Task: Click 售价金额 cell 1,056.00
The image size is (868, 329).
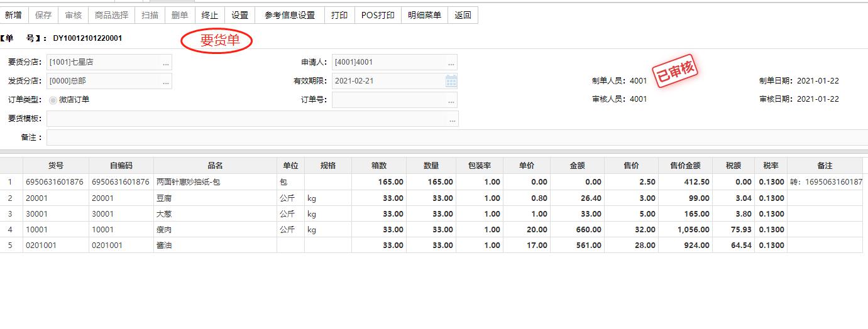Action: (685, 229)
